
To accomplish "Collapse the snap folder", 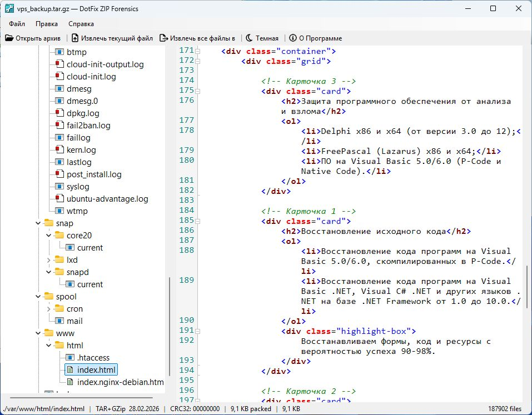I will point(38,223).
